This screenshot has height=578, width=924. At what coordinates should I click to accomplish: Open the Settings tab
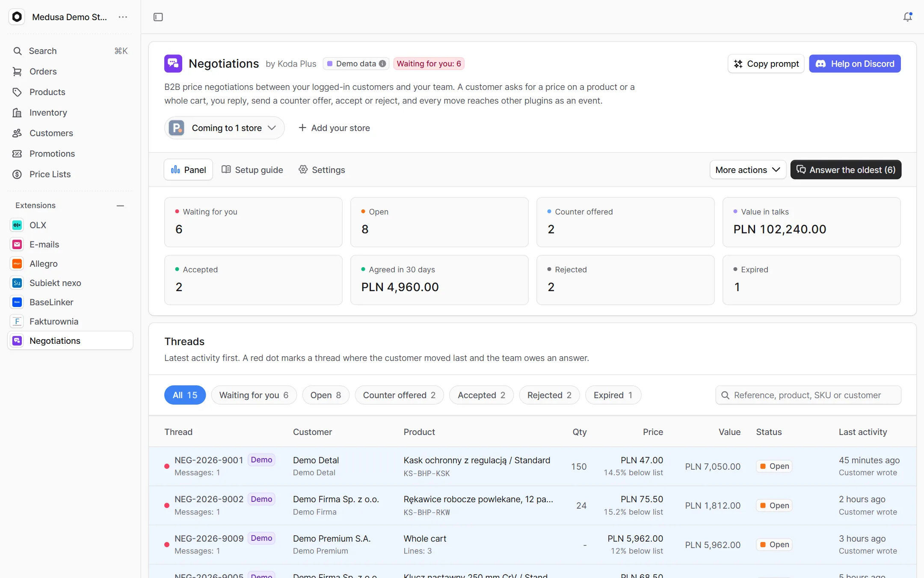click(322, 170)
